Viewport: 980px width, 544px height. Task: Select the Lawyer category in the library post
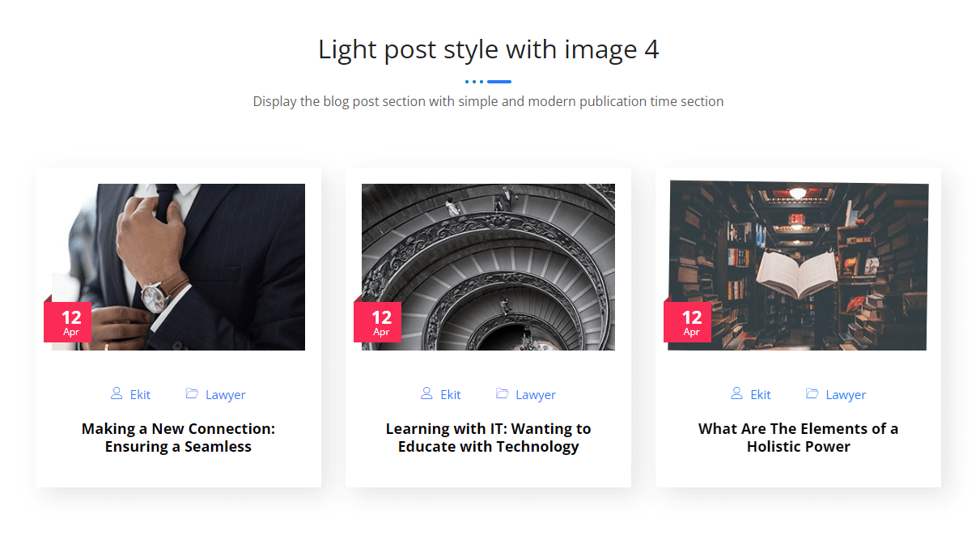click(846, 395)
